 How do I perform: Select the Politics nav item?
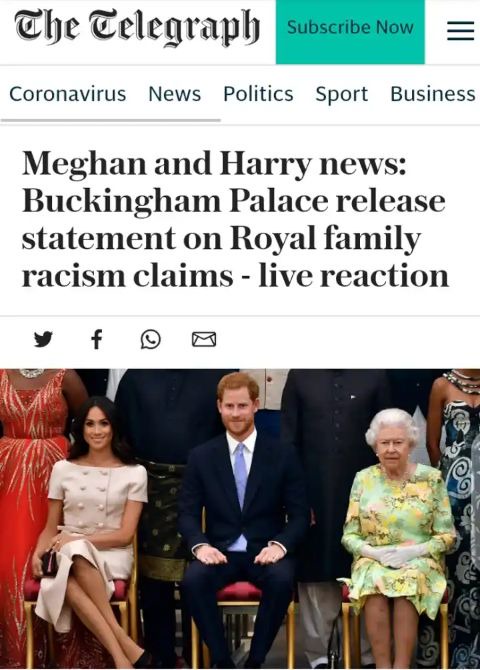(x=258, y=94)
